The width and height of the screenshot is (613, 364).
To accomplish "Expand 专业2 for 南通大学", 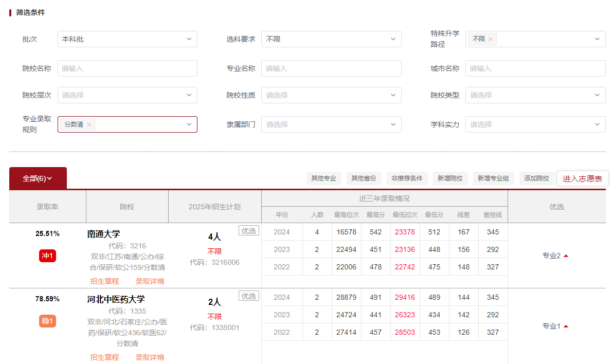I will point(556,256).
